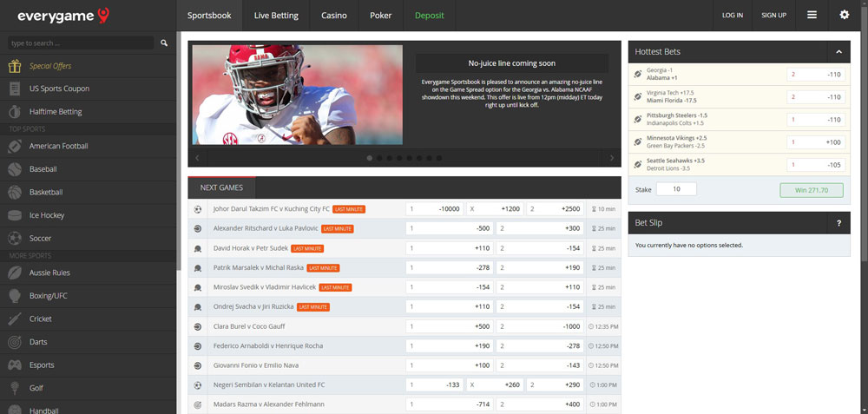Click the SIGN UP button
This screenshot has height=414, width=868.
tap(774, 16)
